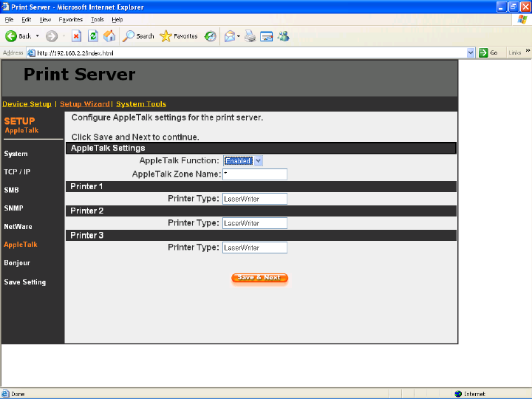
Task: Open the File menu
Action: click(x=9, y=19)
